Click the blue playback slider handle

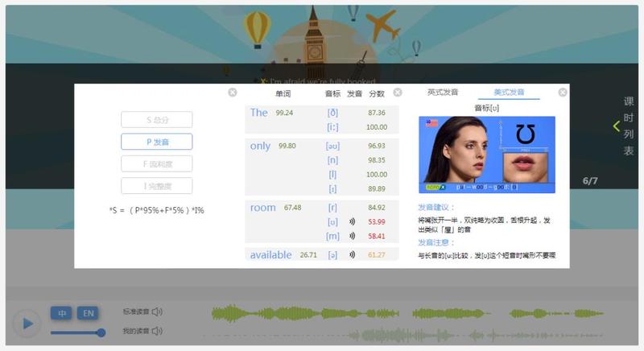click(101, 332)
